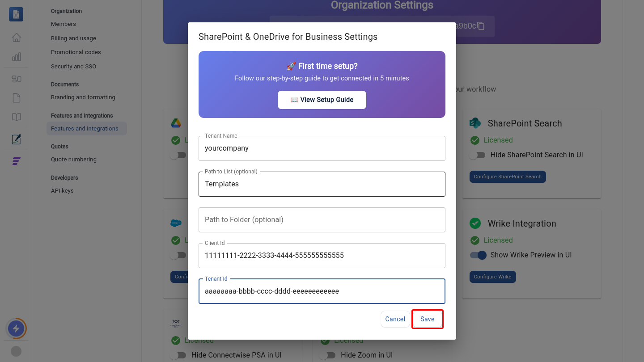
Task: Open the home icon in sidebar
Action: click(x=16, y=38)
